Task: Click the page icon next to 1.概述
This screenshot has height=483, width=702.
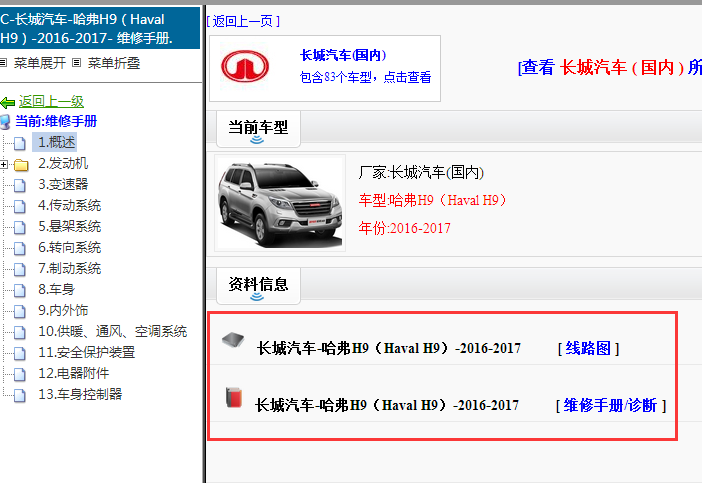Action: (x=20, y=143)
